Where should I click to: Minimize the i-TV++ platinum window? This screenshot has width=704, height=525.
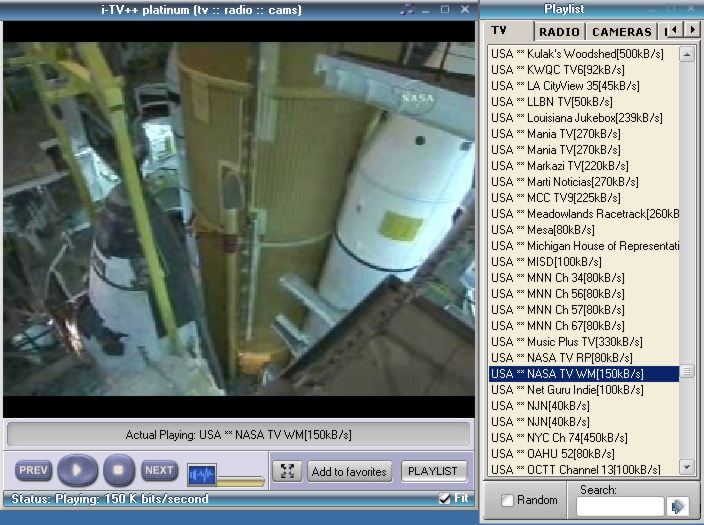pos(425,9)
